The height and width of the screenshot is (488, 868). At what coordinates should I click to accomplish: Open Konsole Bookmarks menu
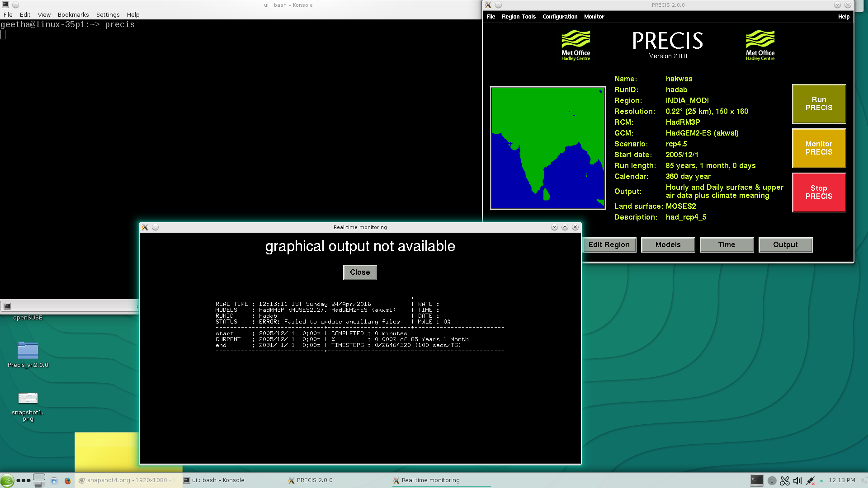(73, 14)
